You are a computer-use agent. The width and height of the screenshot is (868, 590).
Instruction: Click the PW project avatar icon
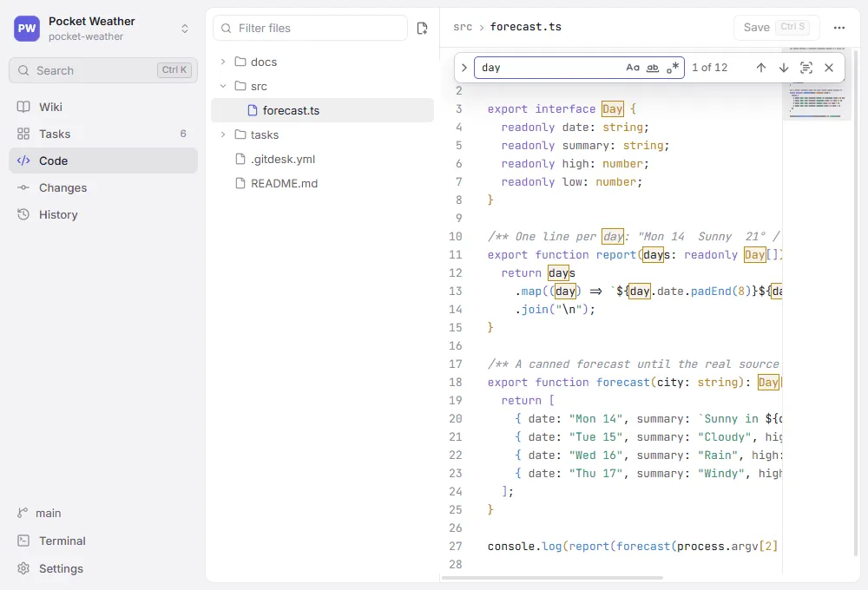[x=27, y=29]
